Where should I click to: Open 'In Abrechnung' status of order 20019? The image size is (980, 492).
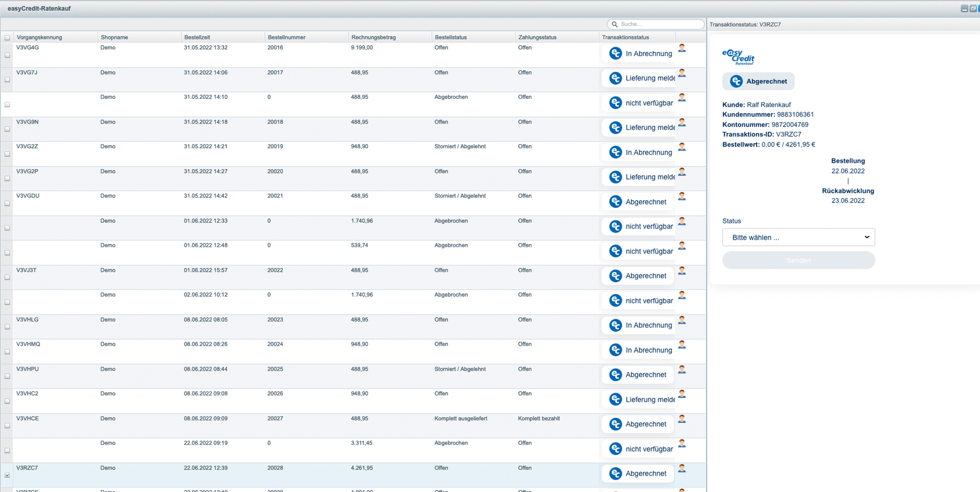tap(638, 152)
